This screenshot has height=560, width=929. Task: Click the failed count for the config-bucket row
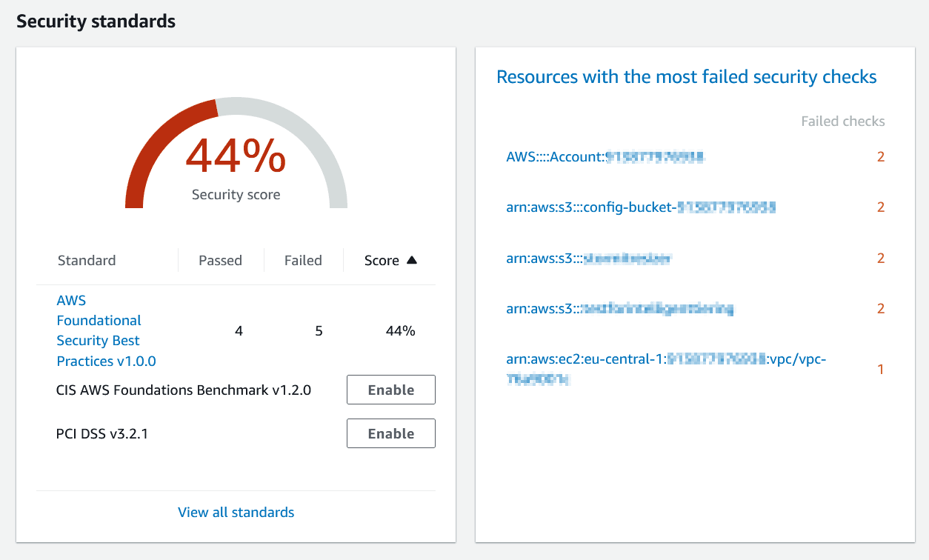click(881, 207)
